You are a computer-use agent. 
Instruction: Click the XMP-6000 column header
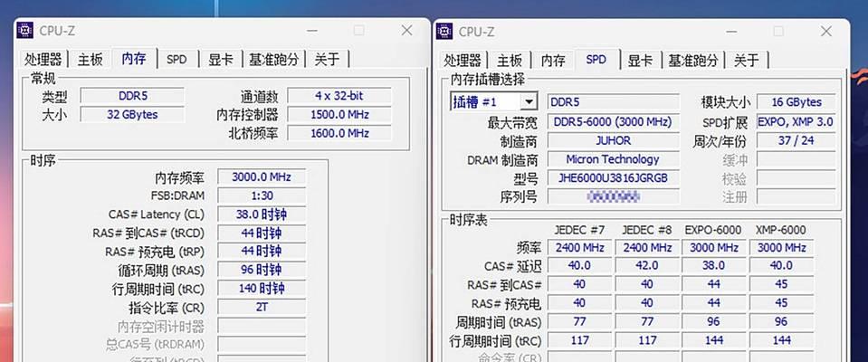[780, 230]
